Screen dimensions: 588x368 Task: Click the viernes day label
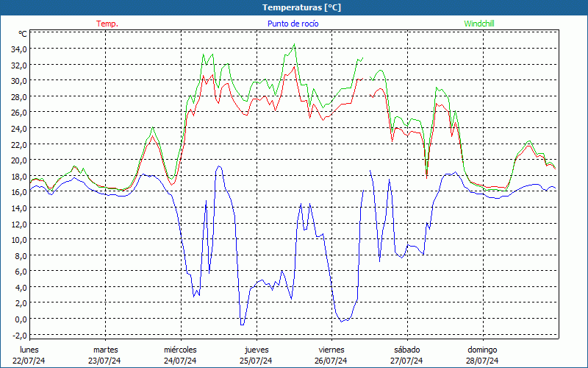(x=331, y=350)
